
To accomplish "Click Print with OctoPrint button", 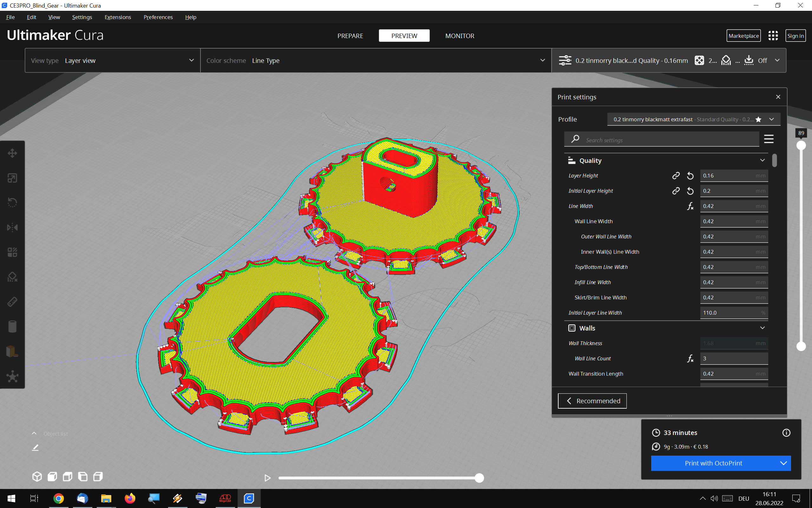I will 713,463.
